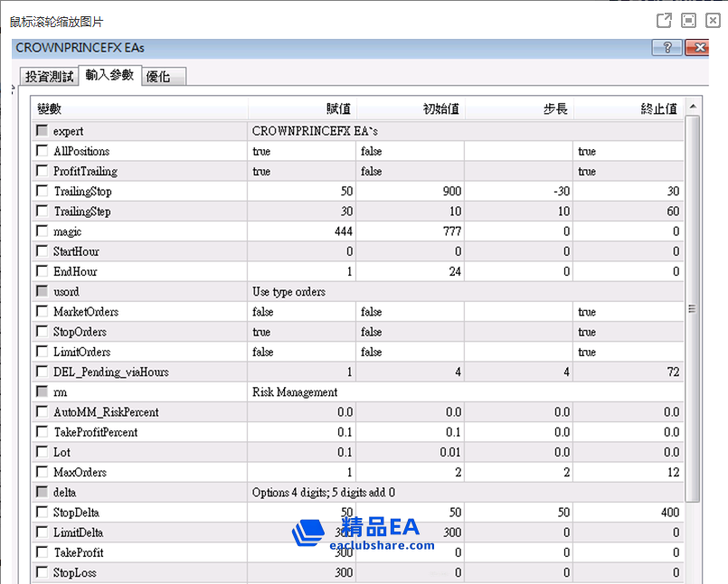Click the 終止值 column header
The height and width of the screenshot is (584, 728).
point(658,109)
